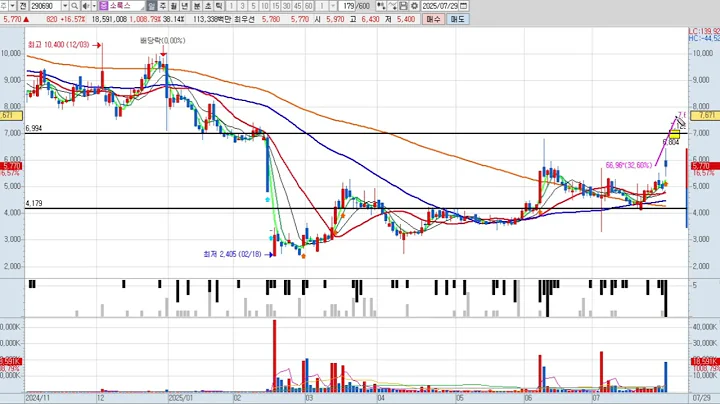Select the 1 interval button
Viewport: 720px width, 404px height.
pos(231,6)
